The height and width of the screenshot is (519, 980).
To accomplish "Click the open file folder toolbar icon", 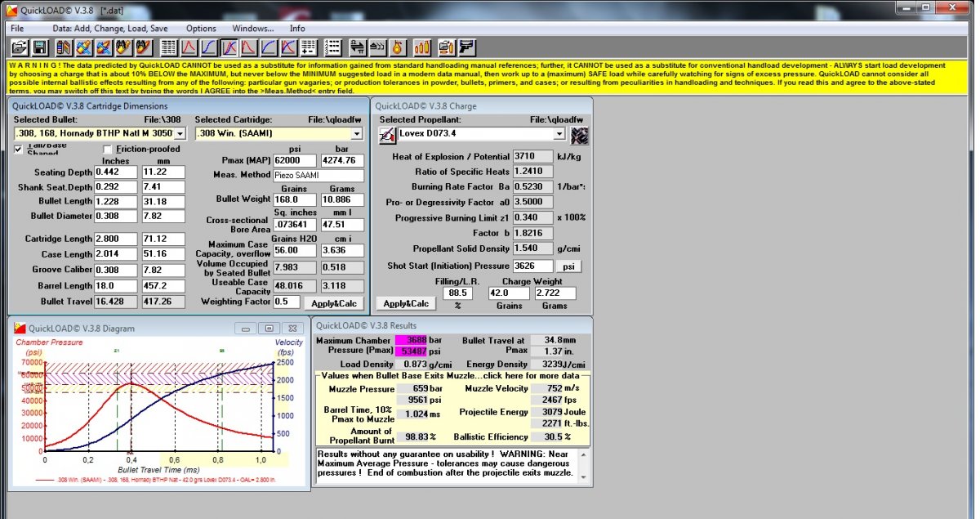I will (x=18, y=47).
